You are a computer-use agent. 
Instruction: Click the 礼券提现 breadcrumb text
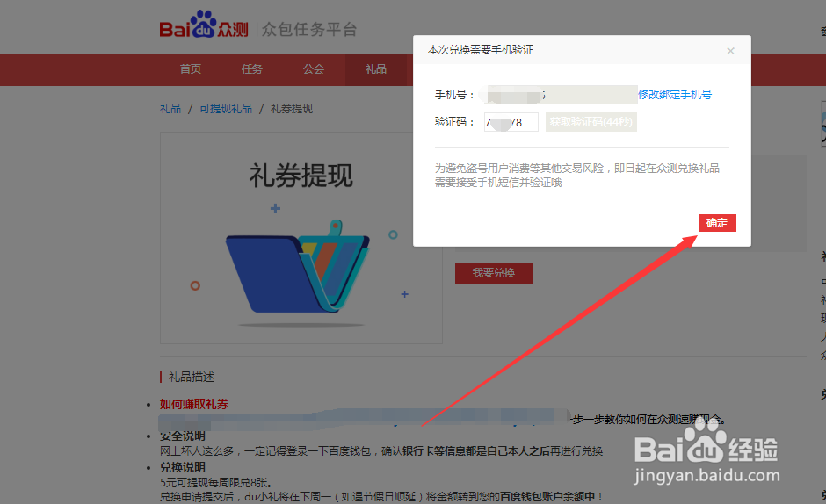[x=292, y=109]
